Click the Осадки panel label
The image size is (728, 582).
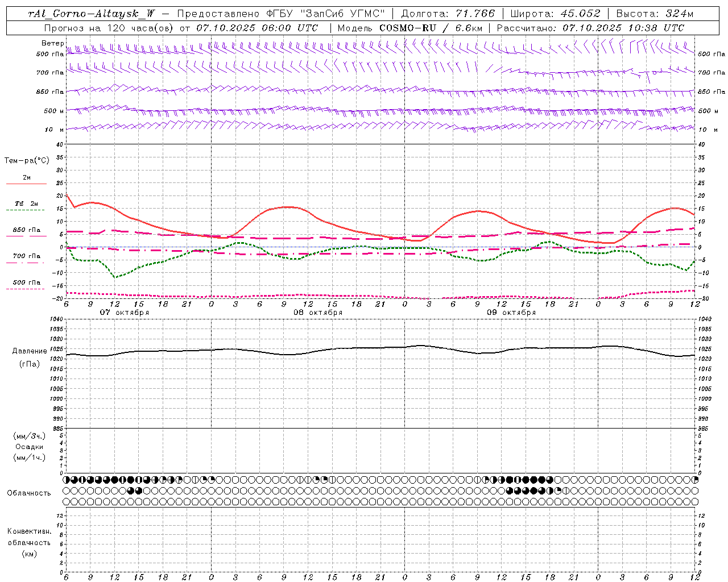tap(30, 447)
